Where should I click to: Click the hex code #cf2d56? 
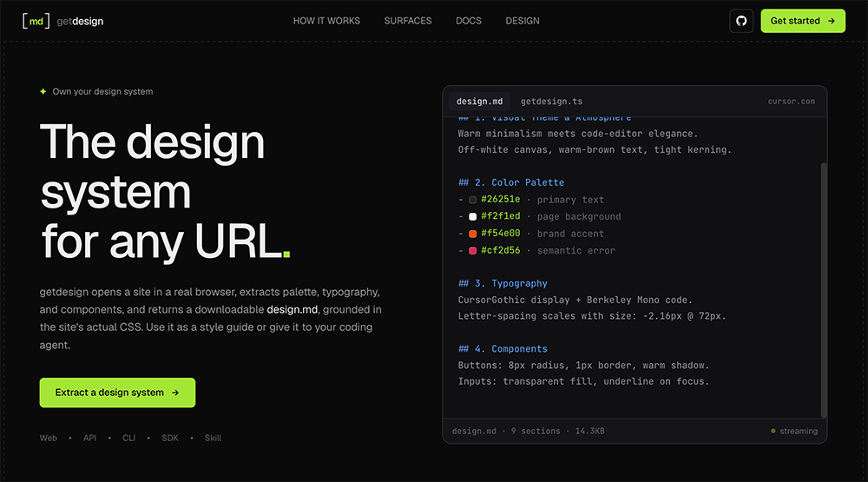[x=501, y=250]
